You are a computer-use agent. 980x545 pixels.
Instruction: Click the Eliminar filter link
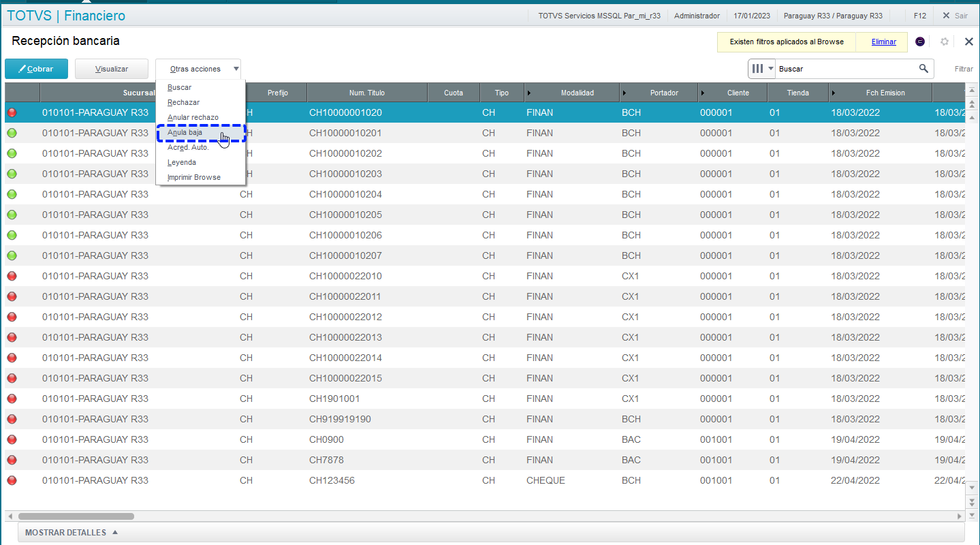click(883, 42)
